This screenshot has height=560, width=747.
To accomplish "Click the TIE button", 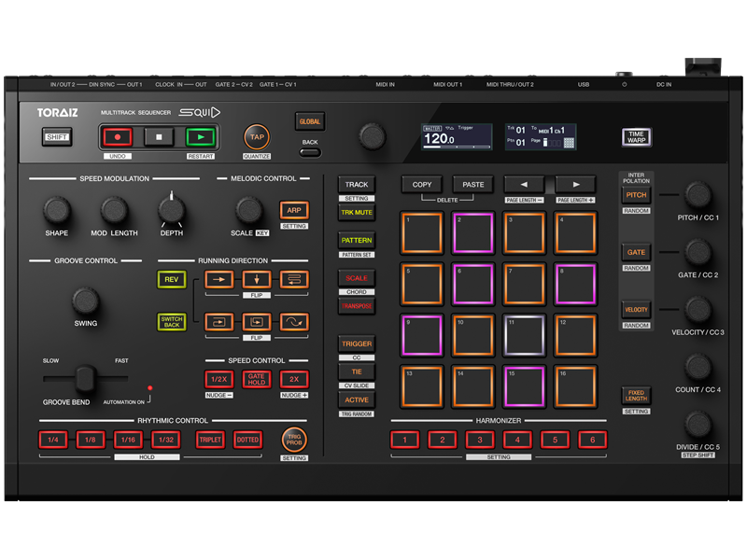I will click(x=357, y=371).
